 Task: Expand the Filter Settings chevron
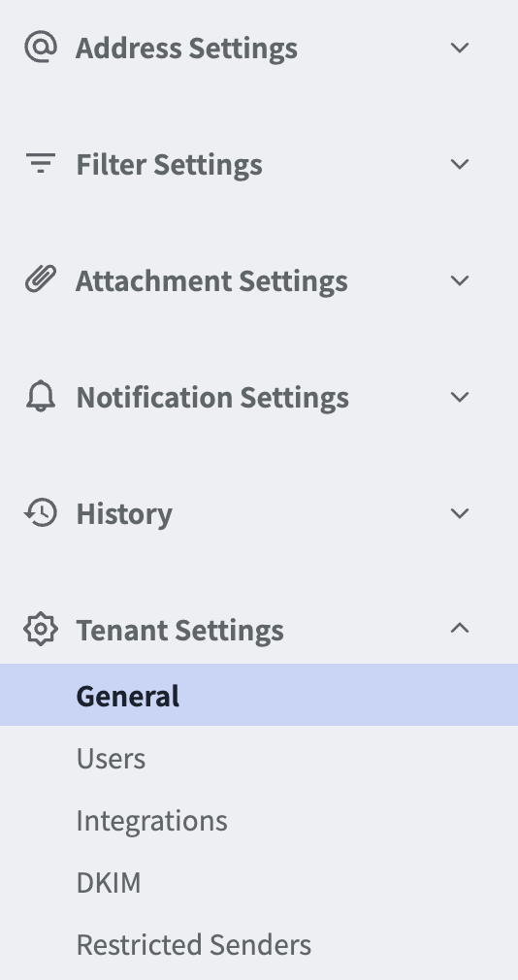pyautogui.click(x=460, y=164)
